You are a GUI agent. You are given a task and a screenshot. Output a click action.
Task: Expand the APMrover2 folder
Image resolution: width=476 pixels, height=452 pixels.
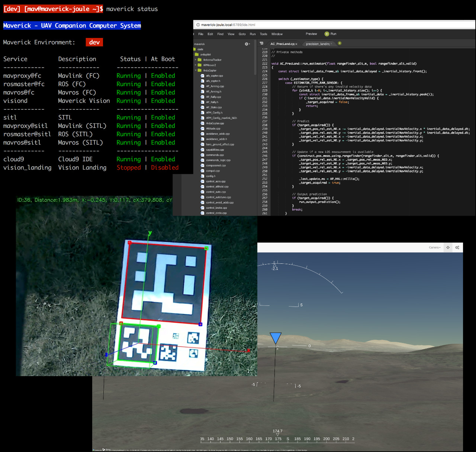tap(196, 65)
